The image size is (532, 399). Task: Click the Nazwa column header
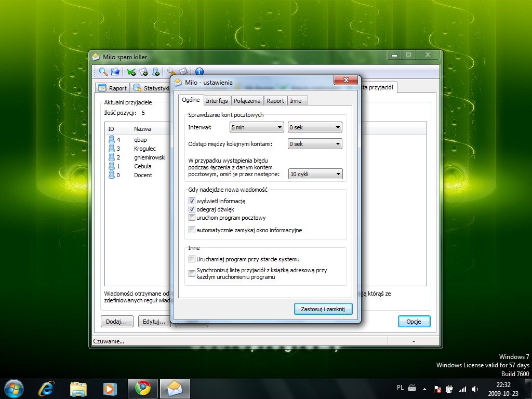151,129
